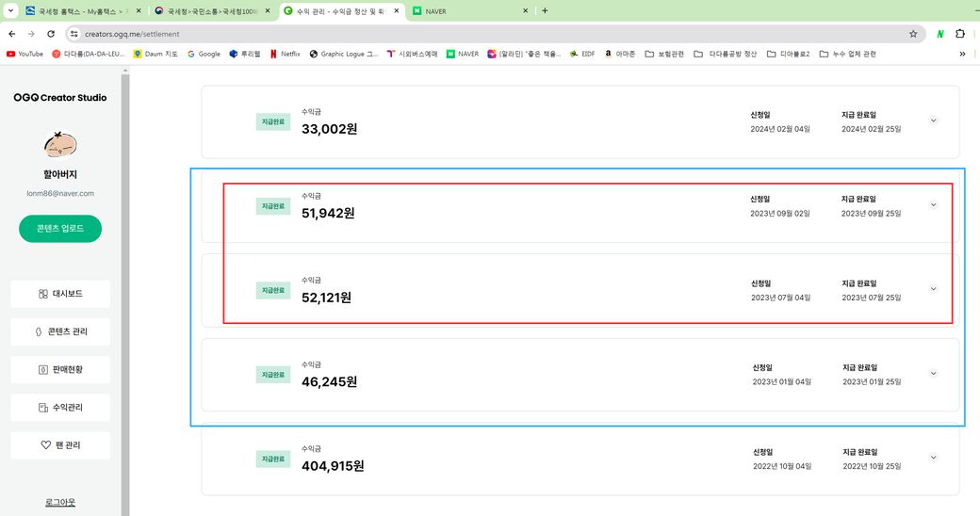Select 수익관리 in the sidebar

pyautogui.click(x=60, y=408)
